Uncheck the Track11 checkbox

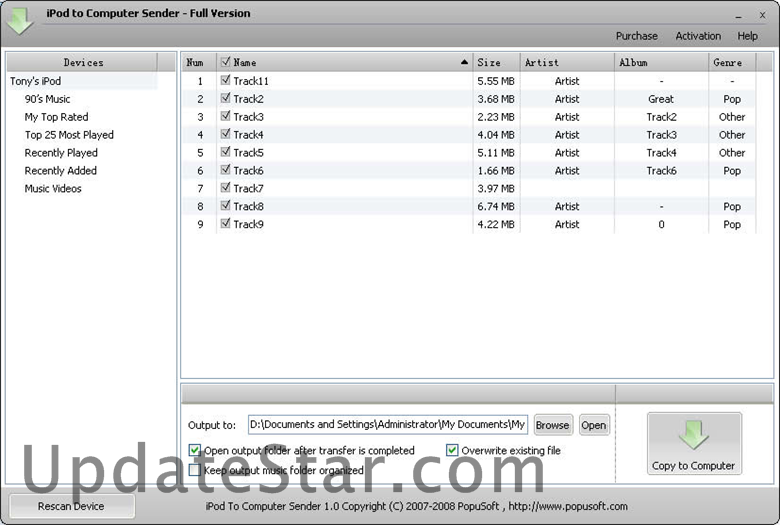[x=225, y=80]
